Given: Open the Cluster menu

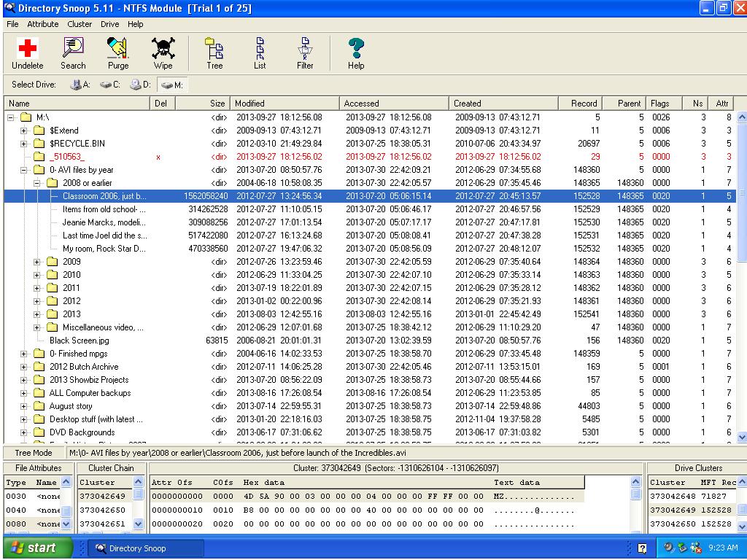Looking at the screenshot, I should coord(80,24).
